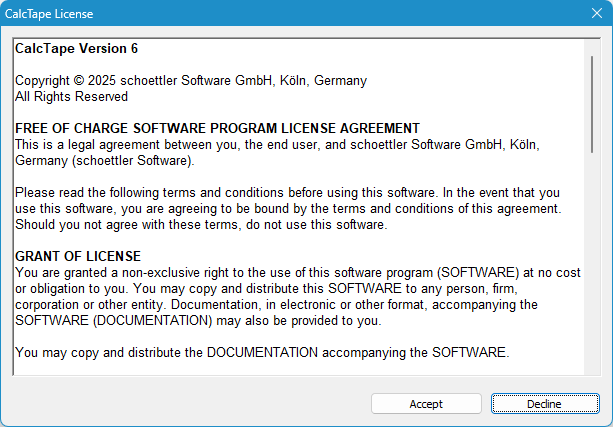Click the 'You may copy and distribute the DOCUMENTATION' line

(x=262, y=353)
